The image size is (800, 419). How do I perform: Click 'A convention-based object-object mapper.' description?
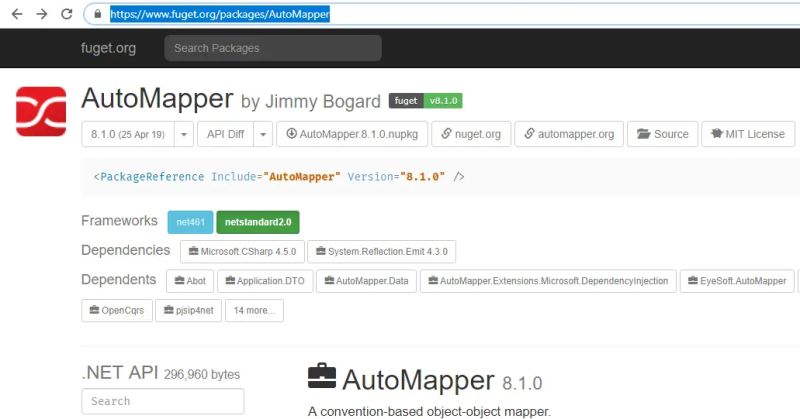tap(429, 411)
